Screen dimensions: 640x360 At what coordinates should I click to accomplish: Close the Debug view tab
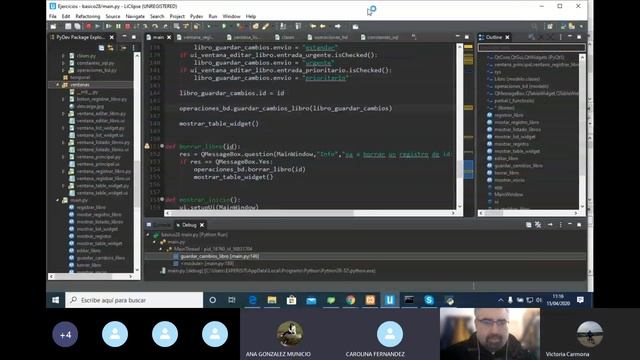click(202, 225)
